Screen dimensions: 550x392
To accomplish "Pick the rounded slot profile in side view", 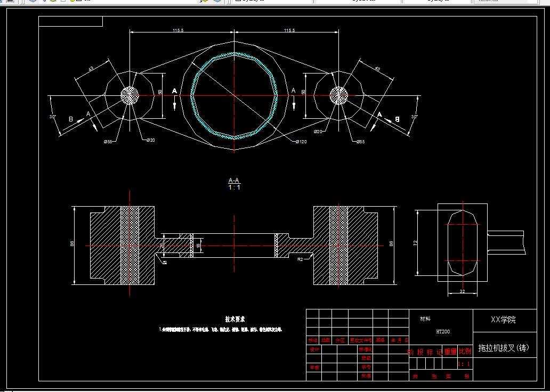I will [x=462, y=243].
